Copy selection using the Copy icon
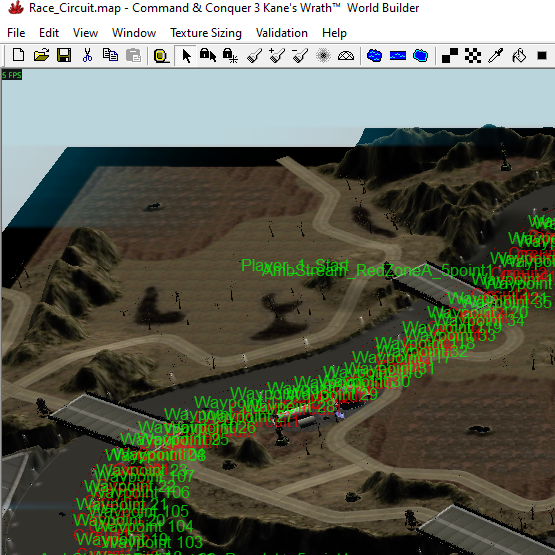The width and height of the screenshot is (555, 555). pyautogui.click(x=110, y=56)
